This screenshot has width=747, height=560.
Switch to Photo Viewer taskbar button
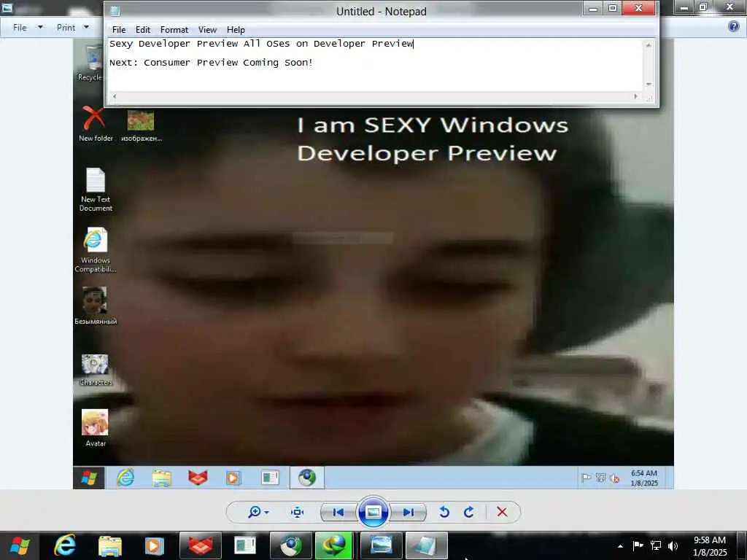coord(381,545)
